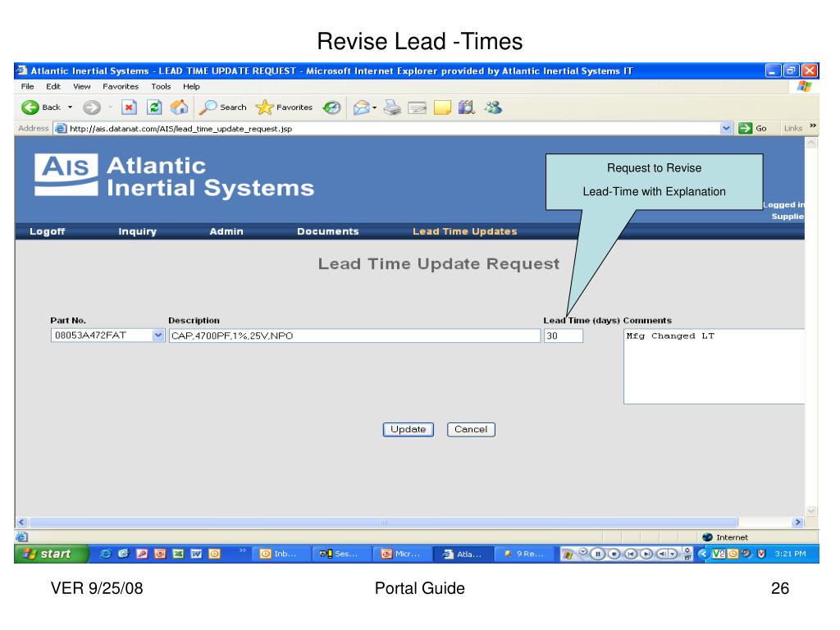Click media Next track button in taskbar
Image resolution: width=840 pixels, height=630 pixels.
[646, 554]
